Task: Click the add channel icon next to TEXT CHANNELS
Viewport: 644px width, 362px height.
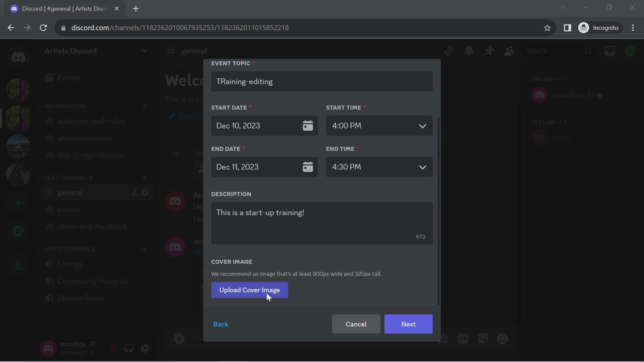Action: pos(145,178)
